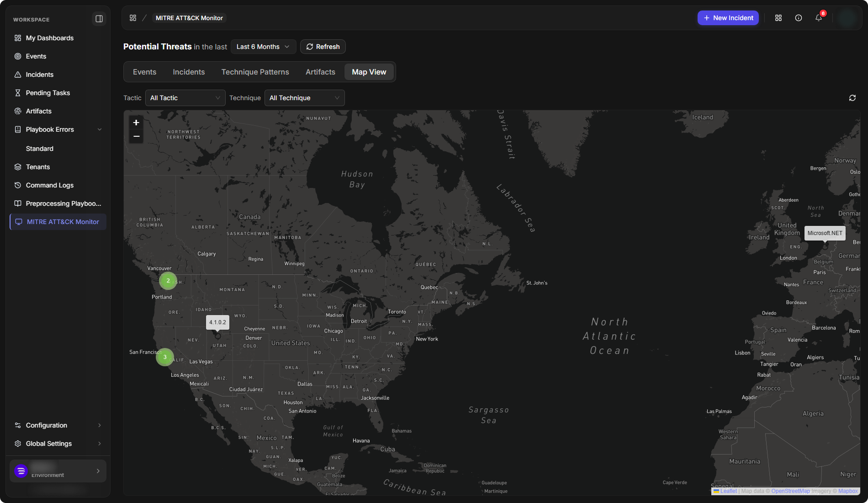Zoom out on the map

point(136,136)
